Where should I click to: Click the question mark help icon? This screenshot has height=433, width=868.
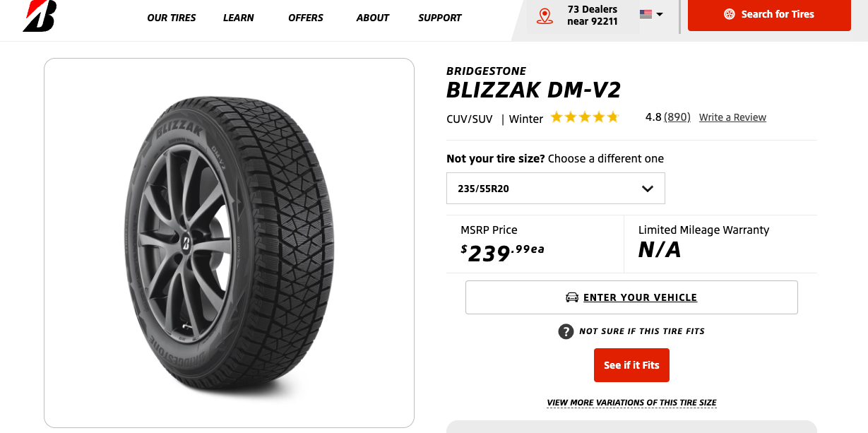click(x=566, y=331)
